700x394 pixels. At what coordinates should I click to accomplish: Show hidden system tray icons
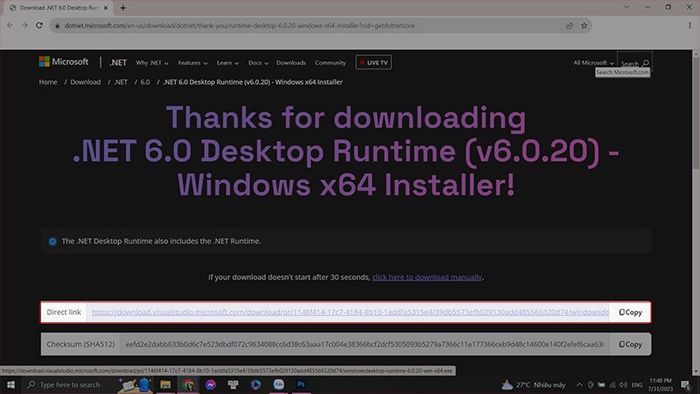(579, 385)
